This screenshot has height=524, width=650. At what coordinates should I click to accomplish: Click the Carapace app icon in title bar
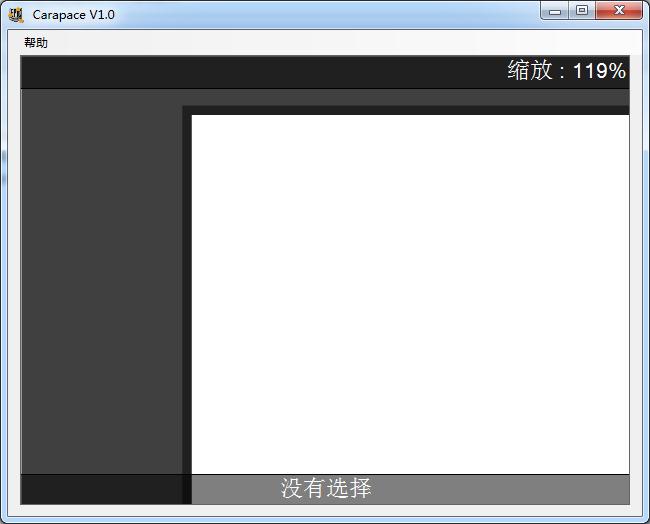pos(16,15)
